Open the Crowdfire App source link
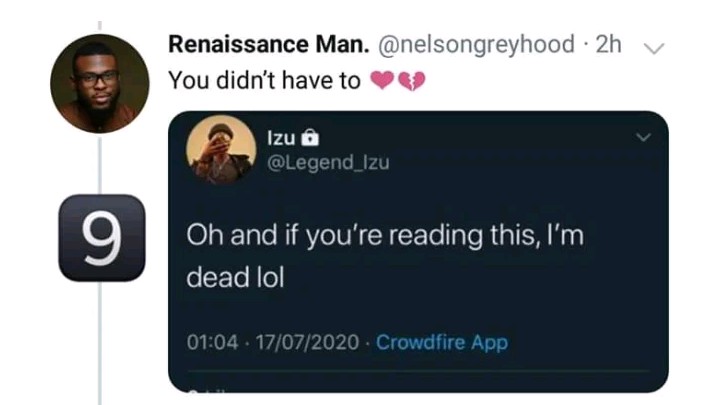The width and height of the screenshot is (720, 405). point(442,343)
